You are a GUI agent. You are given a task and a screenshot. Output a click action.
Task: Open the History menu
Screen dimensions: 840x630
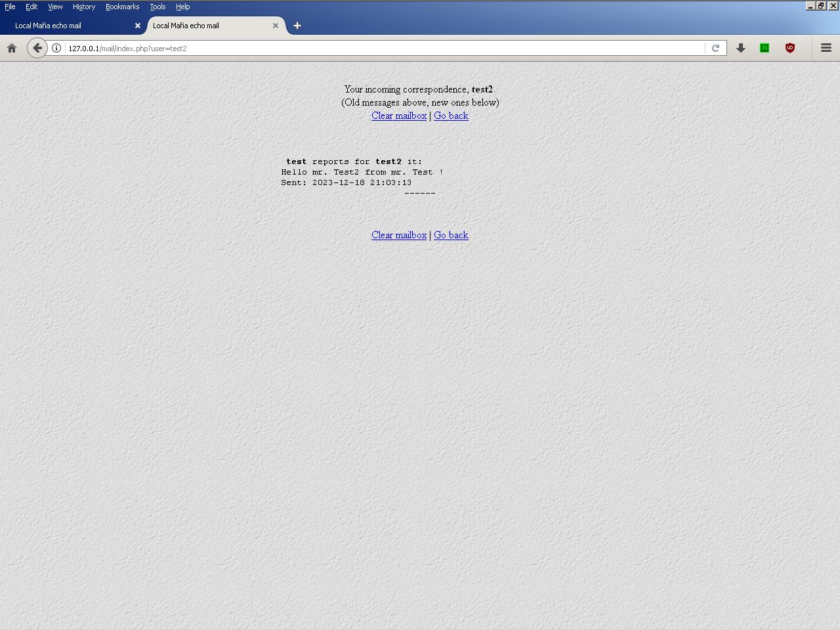coord(84,7)
